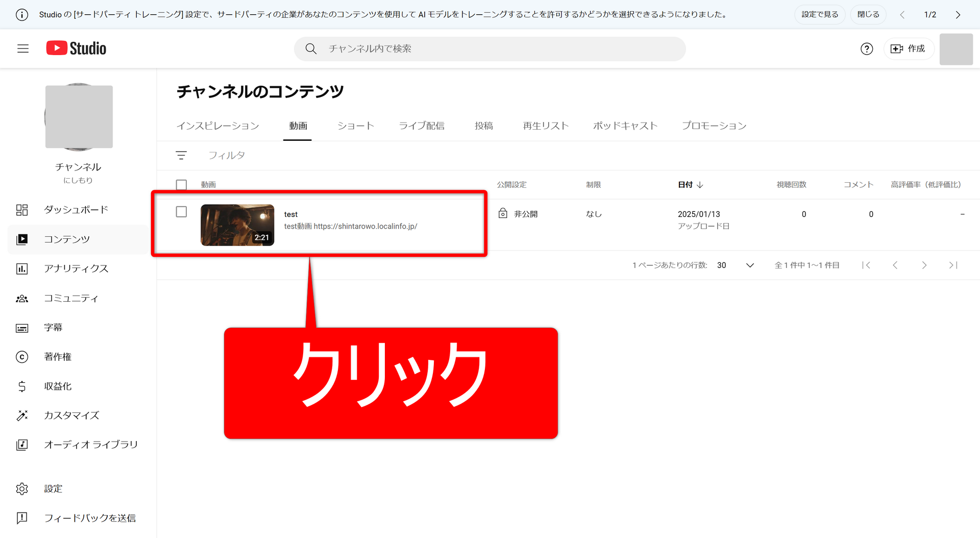The image size is (980, 538).
Task: Open Analytics from the sidebar icon
Action: coord(22,268)
